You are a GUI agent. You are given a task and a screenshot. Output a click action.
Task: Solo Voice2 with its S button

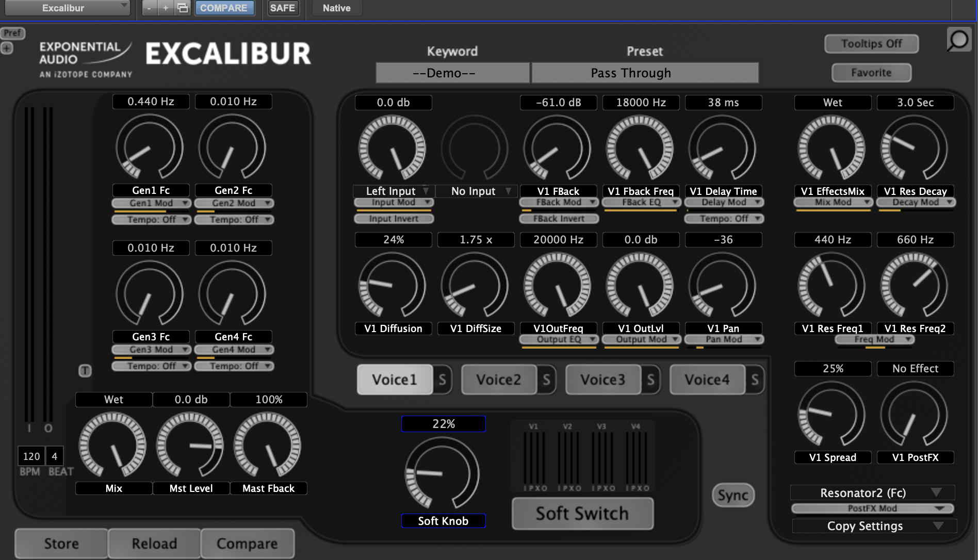point(547,380)
